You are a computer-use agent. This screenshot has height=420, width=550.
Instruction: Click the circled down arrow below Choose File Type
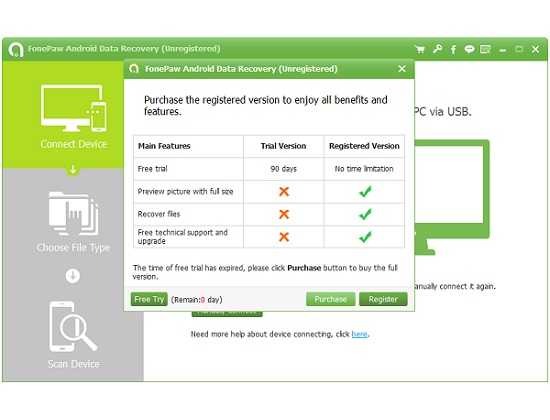click(73, 276)
